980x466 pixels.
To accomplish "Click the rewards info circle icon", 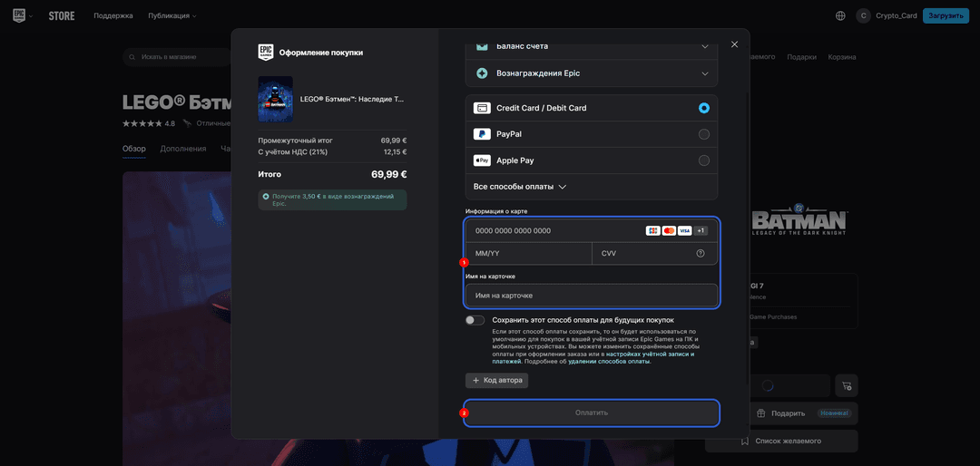I will (267, 196).
